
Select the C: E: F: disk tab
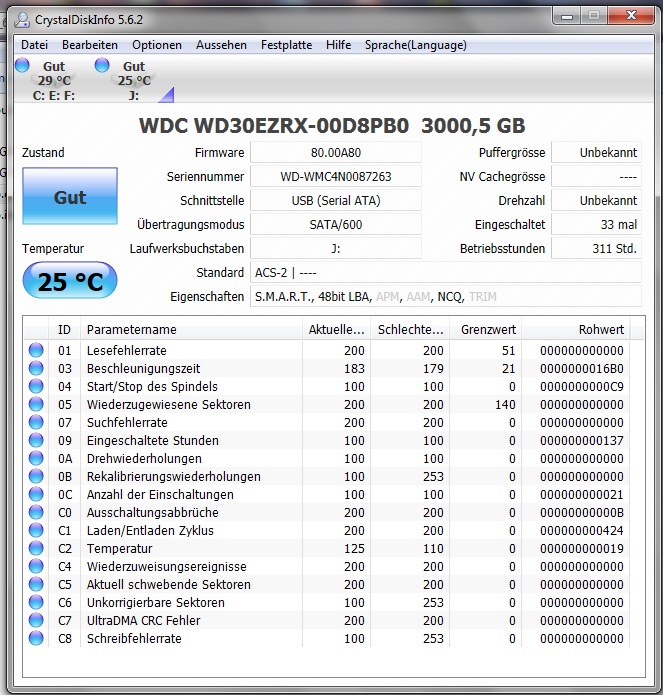pyautogui.click(x=53, y=80)
